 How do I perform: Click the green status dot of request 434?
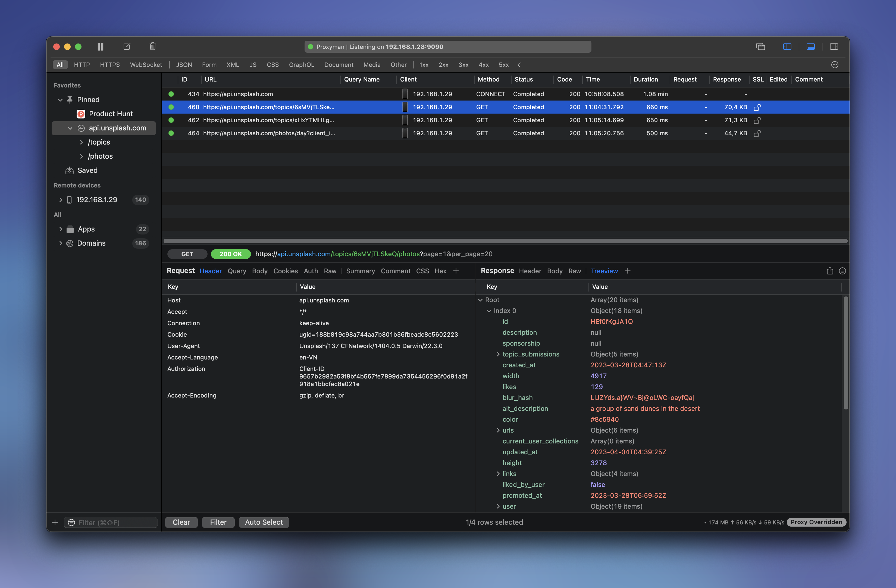[x=171, y=94]
